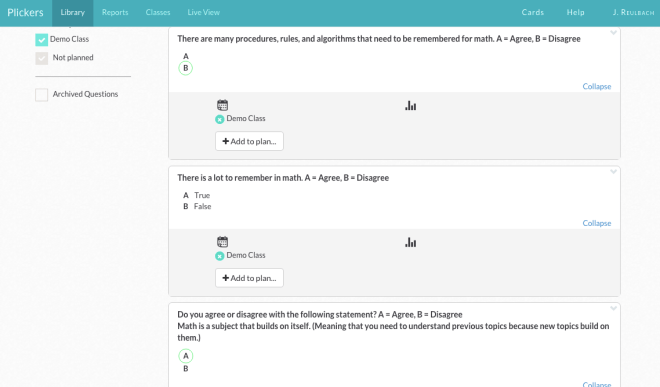Select answer B in builds-on-itself question

(186, 369)
